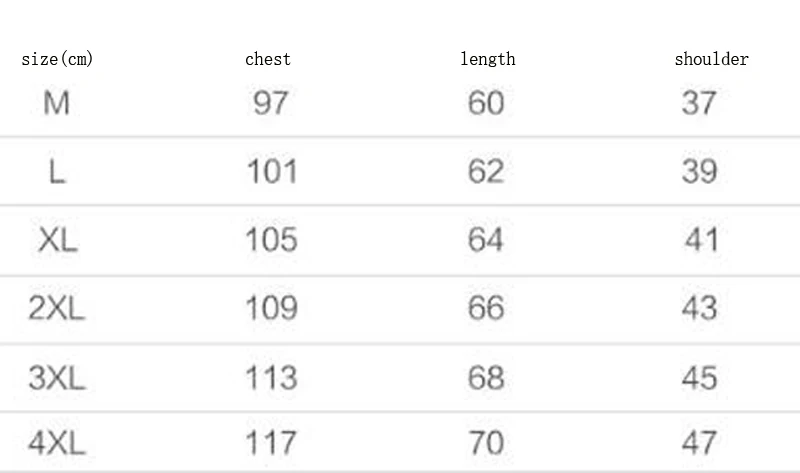Click shoulder value 43 for 2XL
The image size is (800, 473).
pyautogui.click(x=699, y=308)
